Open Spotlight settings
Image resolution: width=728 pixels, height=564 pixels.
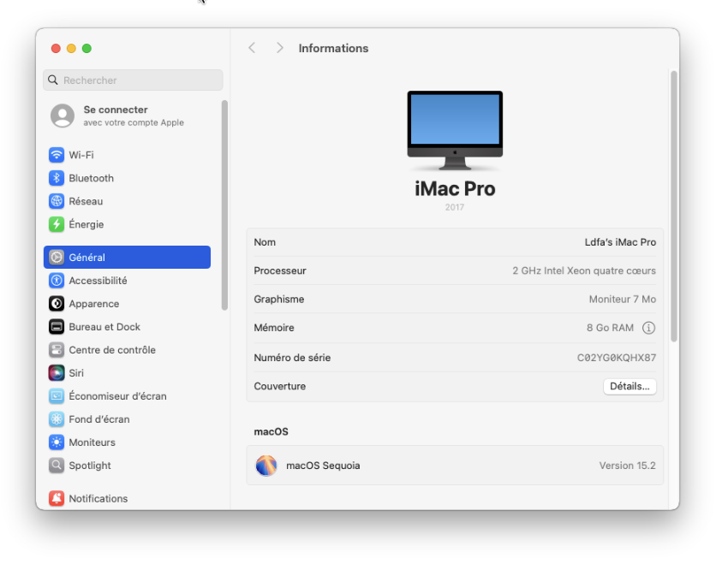(x=127, y=466)
